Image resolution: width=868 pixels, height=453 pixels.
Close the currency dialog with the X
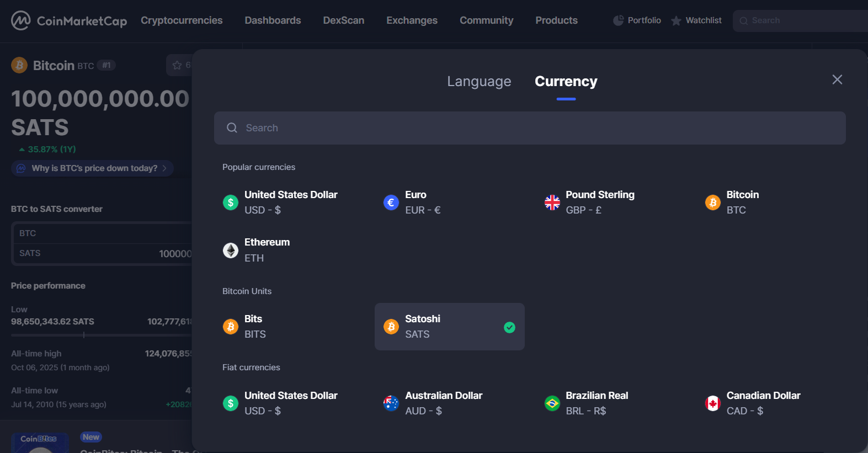click(837, 79)
